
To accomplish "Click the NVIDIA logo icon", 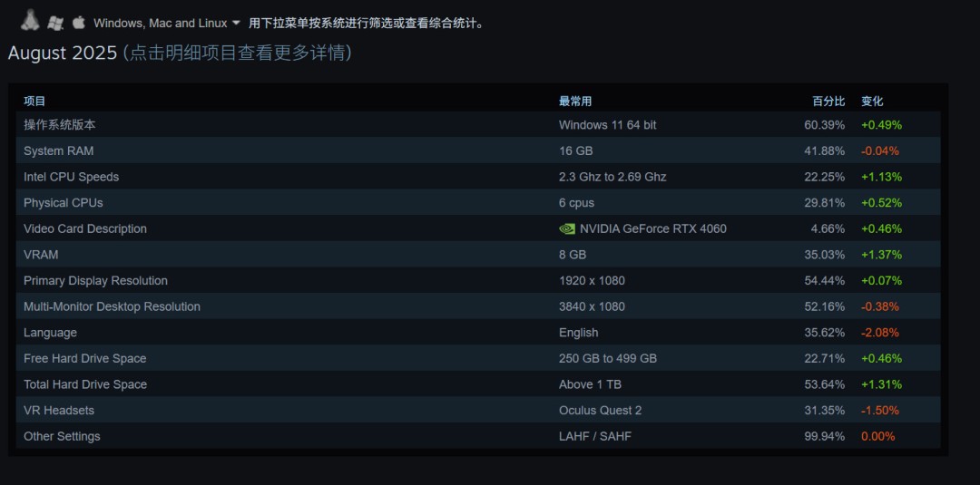I will 567,229.
